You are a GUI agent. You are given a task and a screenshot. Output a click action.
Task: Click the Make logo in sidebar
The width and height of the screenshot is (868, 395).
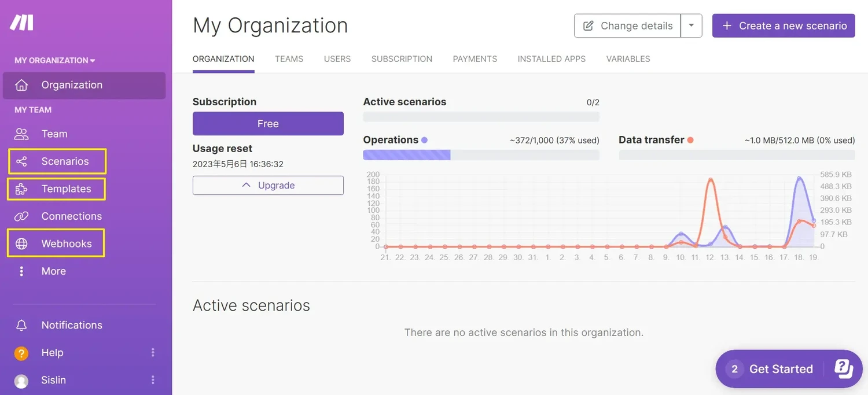22,23
